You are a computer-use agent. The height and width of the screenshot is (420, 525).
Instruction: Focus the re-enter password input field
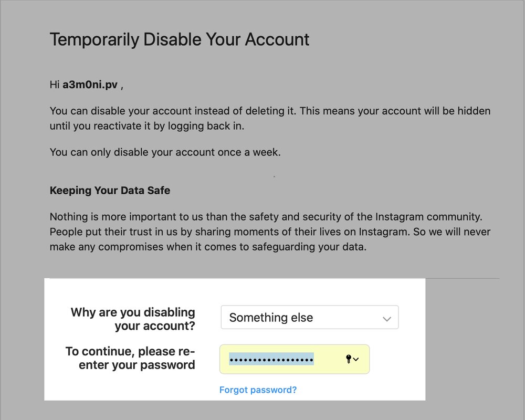tap(327, 359)
